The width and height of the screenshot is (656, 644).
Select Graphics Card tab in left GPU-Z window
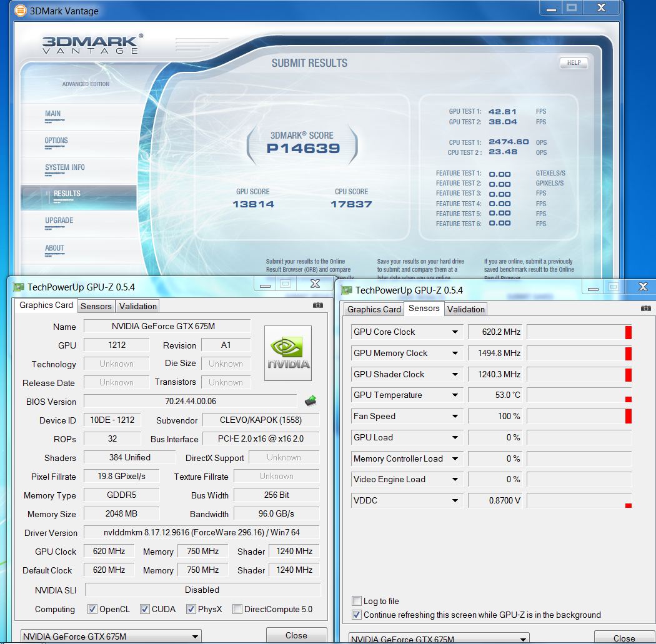click(46, 305)
